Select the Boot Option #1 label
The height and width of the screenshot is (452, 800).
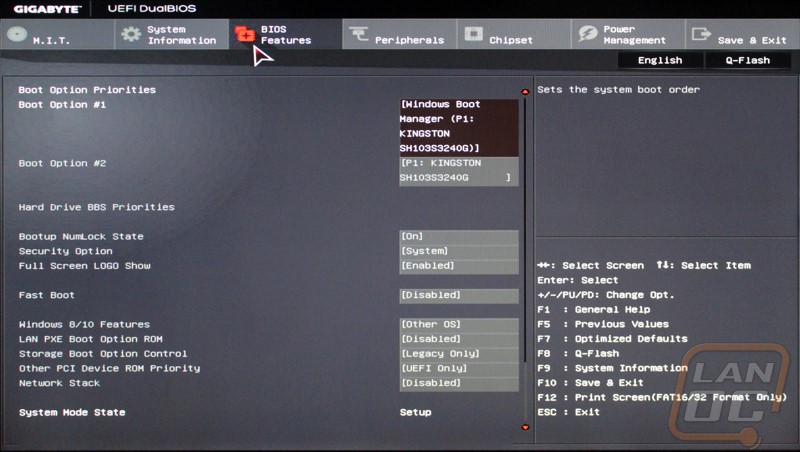click(x=62, y=105)
